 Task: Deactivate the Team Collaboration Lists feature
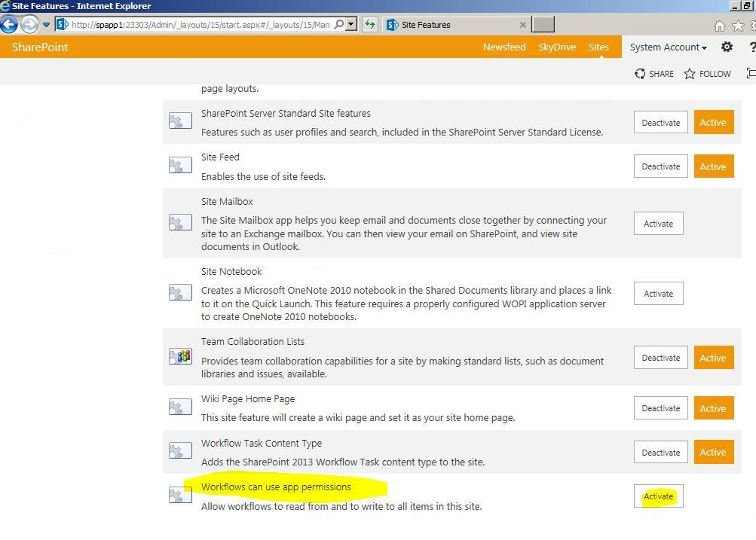coord(660,358)
